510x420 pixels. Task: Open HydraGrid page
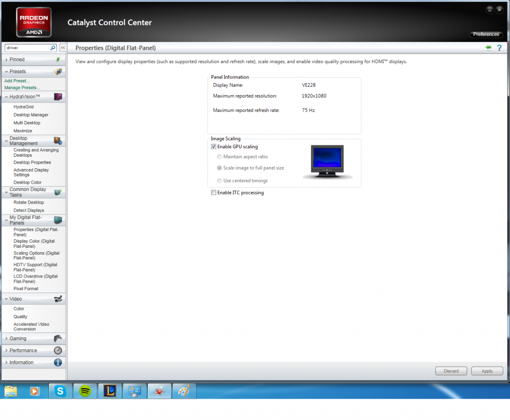point(23,106)
